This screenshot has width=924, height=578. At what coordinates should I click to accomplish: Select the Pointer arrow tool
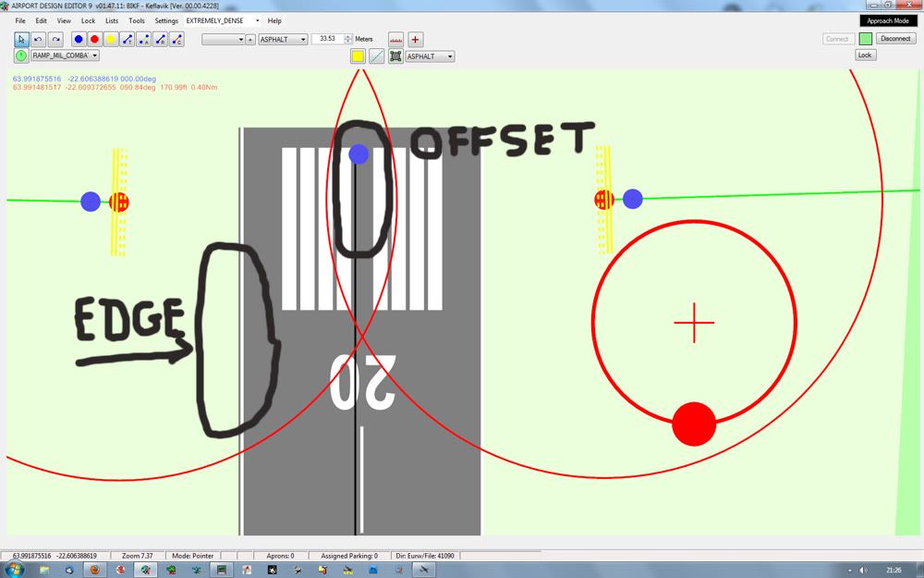21,39
